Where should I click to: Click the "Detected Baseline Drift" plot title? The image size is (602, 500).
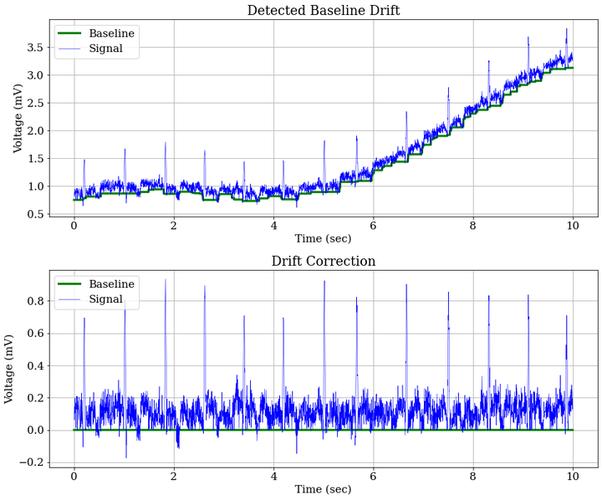(323, 10)
